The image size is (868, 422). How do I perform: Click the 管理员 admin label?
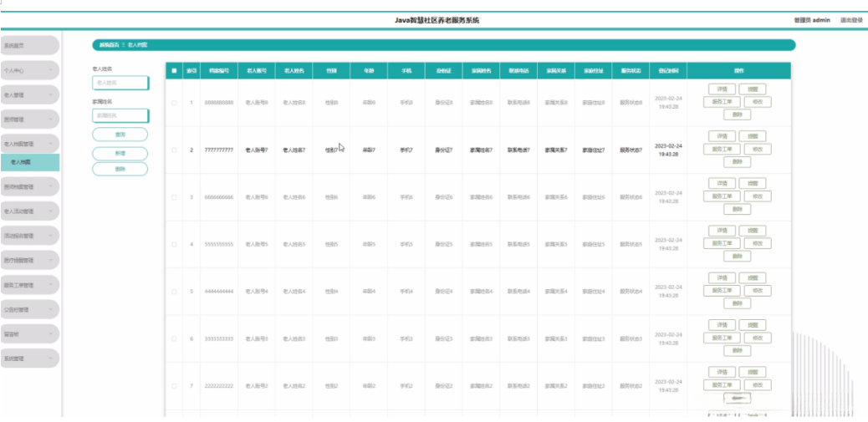tap(811, 20)
